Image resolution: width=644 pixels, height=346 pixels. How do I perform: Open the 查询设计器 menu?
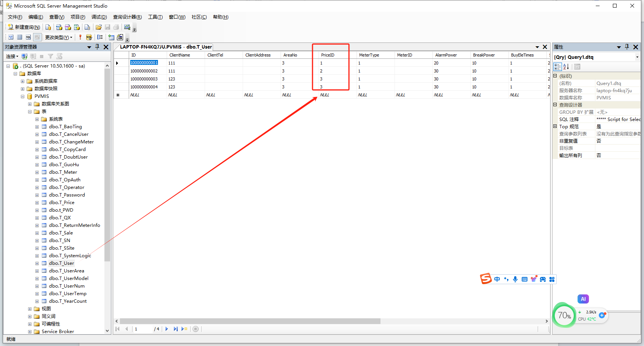127,17
